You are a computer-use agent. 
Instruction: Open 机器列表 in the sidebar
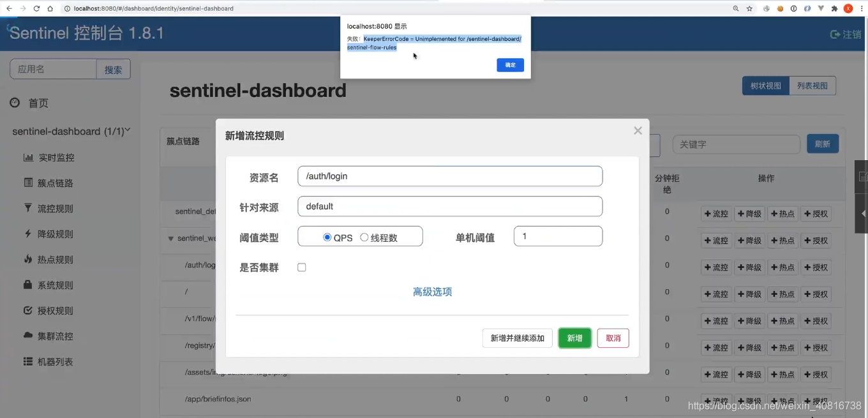tap(56, 362)
